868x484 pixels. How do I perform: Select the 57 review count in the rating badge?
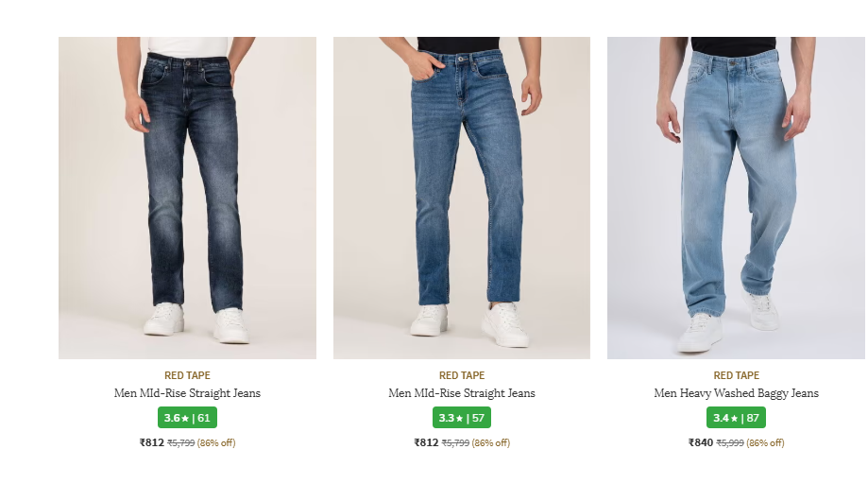[478, 418]
